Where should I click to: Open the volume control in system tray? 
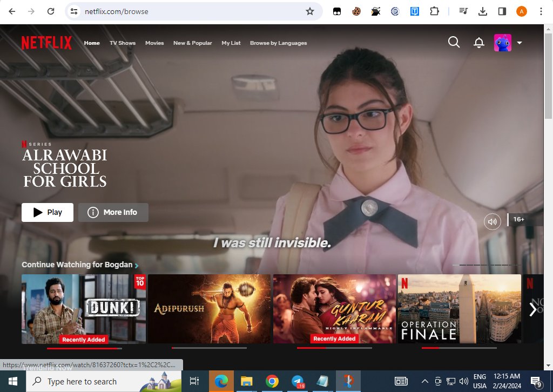[464, 381]
